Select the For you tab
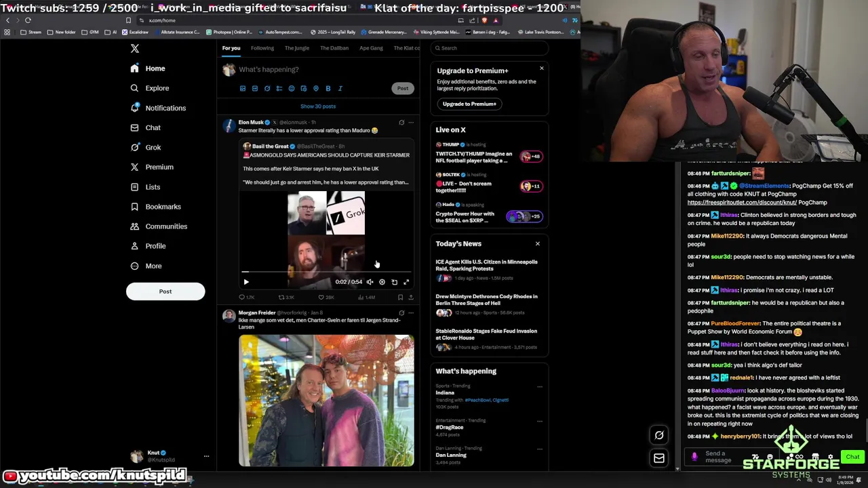Viewport: 868px width, 488px height. 231,48
